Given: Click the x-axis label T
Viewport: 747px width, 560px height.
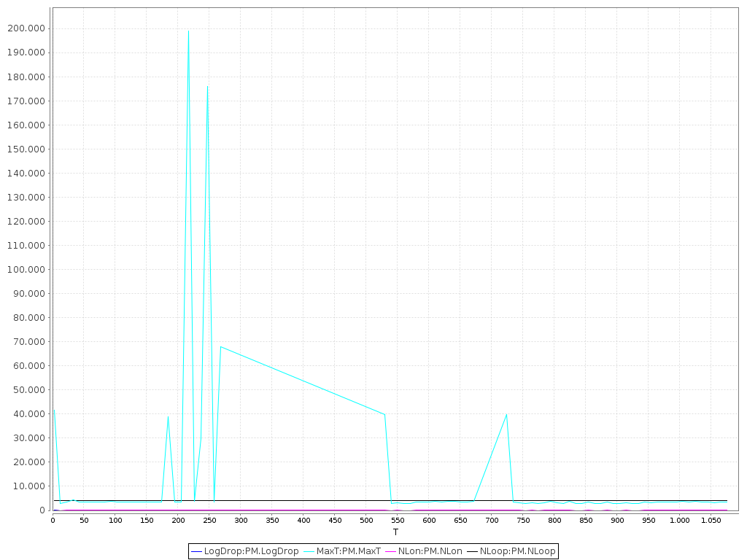Looking at the screenshot, I should tap(395, 532).
